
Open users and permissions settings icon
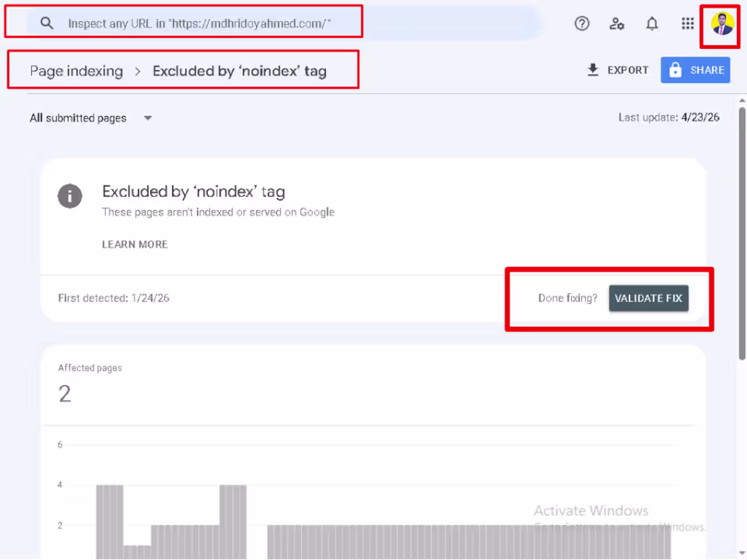point(617,23)
